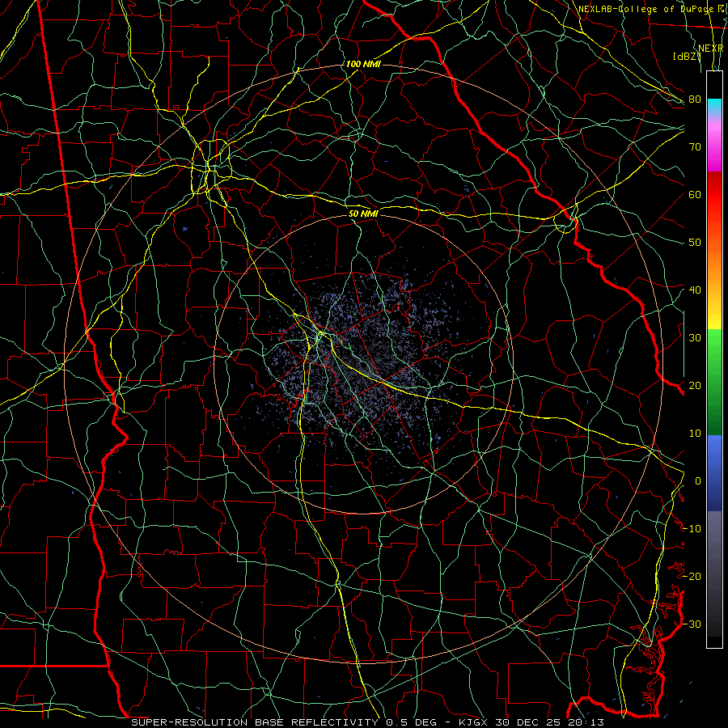The width and height of the screenshot is (728, 728).
Task: Click the -20 value on dBZ scale
Action: point(692,576)
